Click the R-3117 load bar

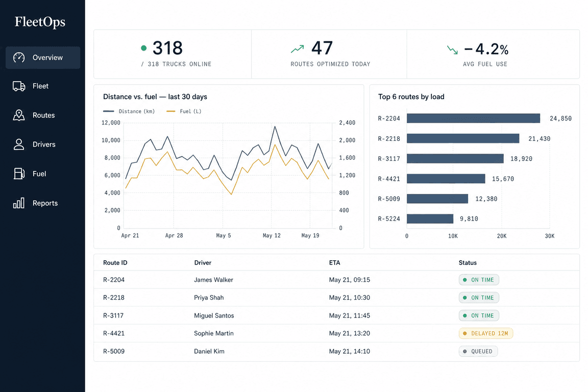(455, 159)
